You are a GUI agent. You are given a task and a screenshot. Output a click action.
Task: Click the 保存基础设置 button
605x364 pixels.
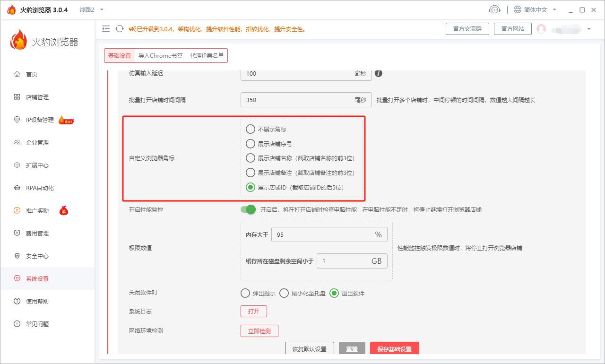point(394,348)
